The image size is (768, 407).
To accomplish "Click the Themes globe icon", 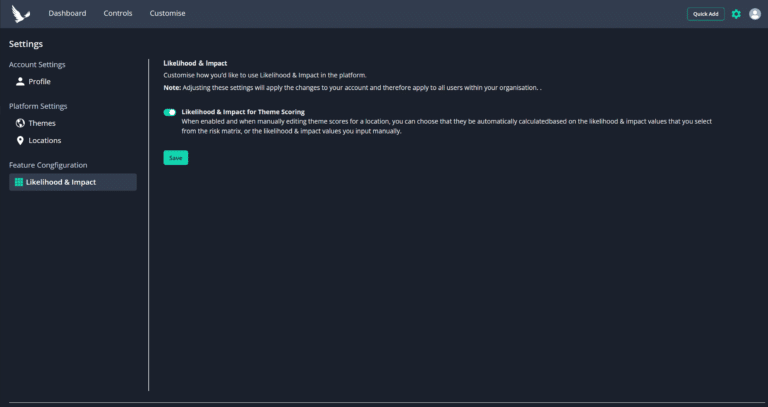I will [x=20, y=123].
